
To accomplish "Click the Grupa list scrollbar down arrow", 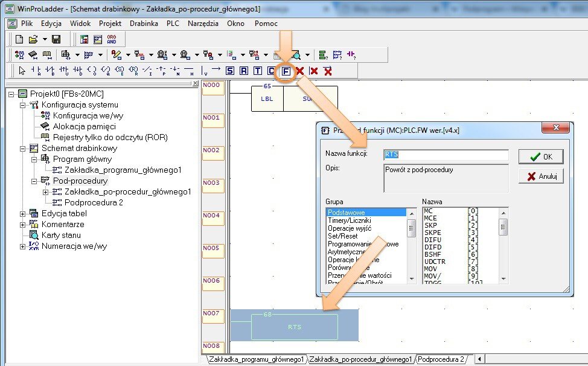I will (x=412, y=278).
